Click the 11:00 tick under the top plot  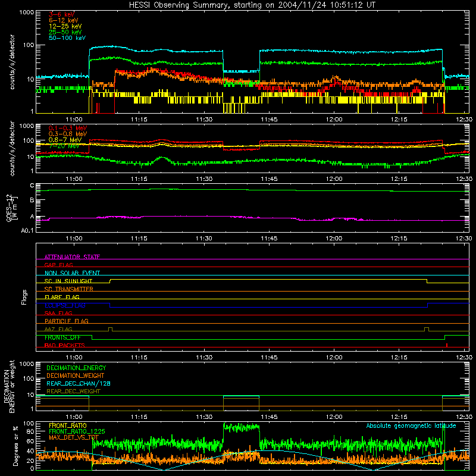pos(74,120)
